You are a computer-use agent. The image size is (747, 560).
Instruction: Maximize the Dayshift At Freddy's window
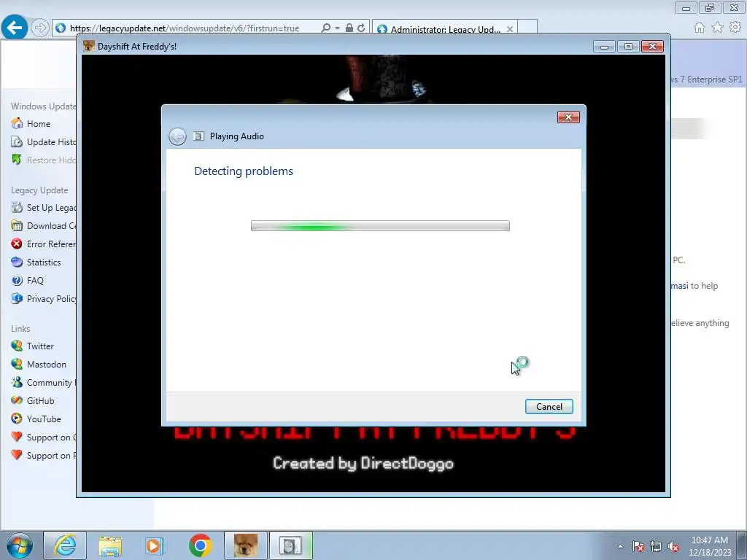[628, 46]
